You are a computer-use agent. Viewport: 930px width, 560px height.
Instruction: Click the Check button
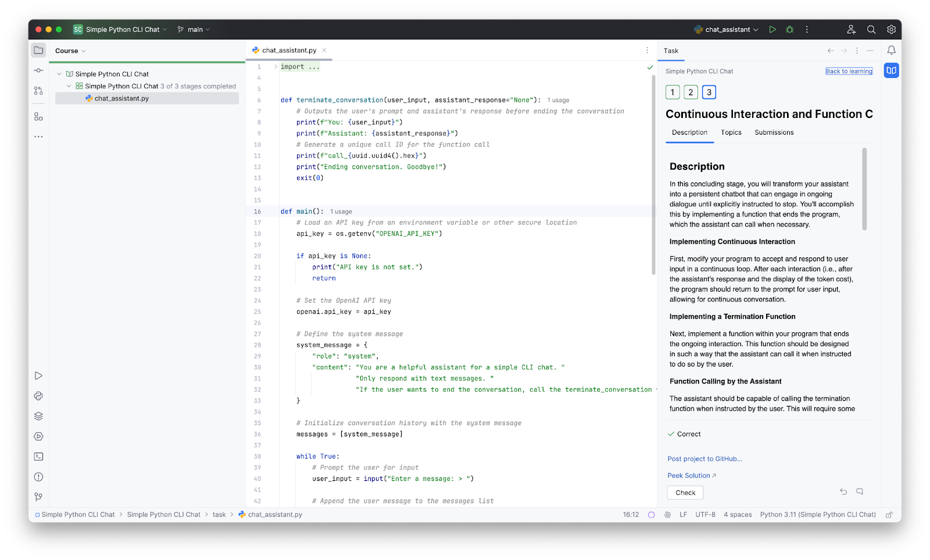[x=685, y=493]
